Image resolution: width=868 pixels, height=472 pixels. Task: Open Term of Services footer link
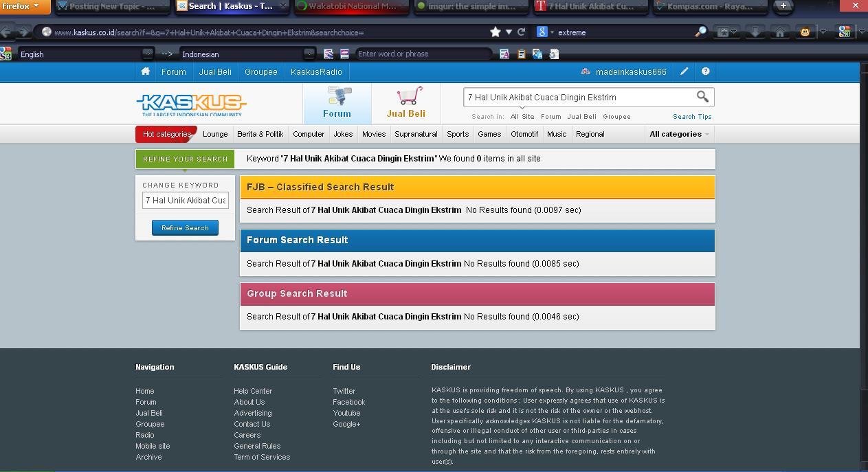pos(262,457)
